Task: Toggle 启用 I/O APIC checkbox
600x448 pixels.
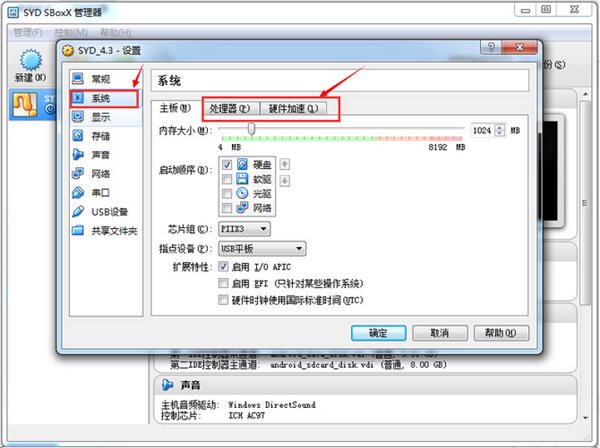Action: pos(223,266)
